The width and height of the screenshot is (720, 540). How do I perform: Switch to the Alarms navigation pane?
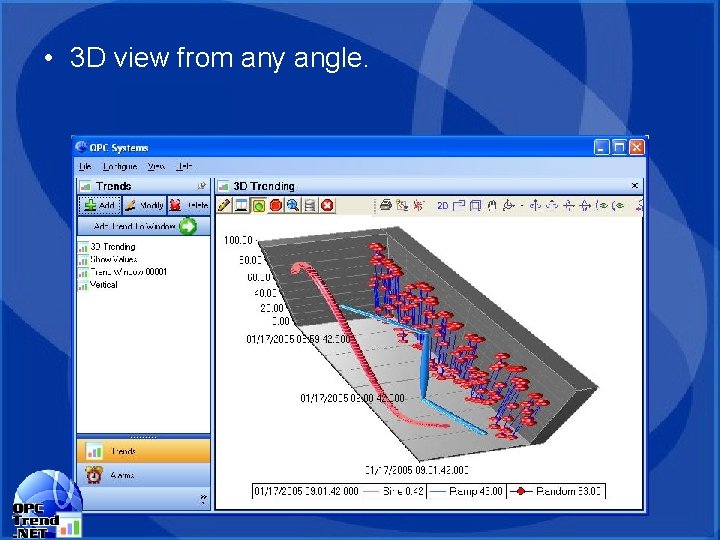point(144,475)
